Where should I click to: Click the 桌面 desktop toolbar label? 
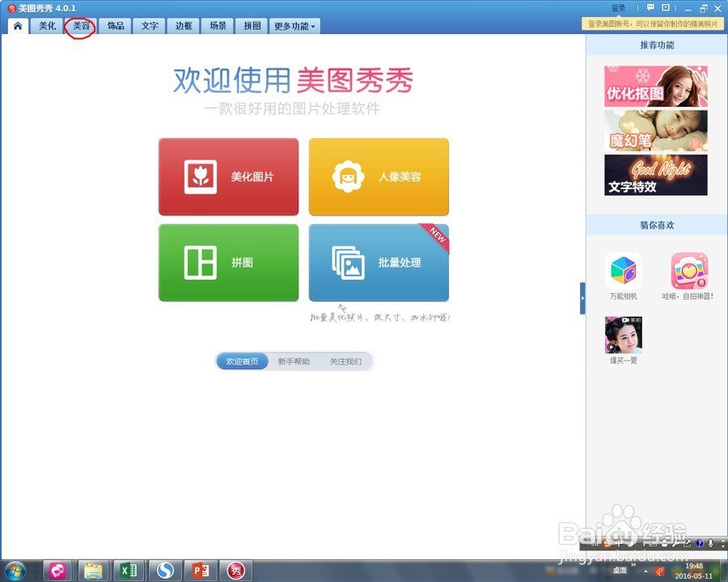tap(620, 571)
